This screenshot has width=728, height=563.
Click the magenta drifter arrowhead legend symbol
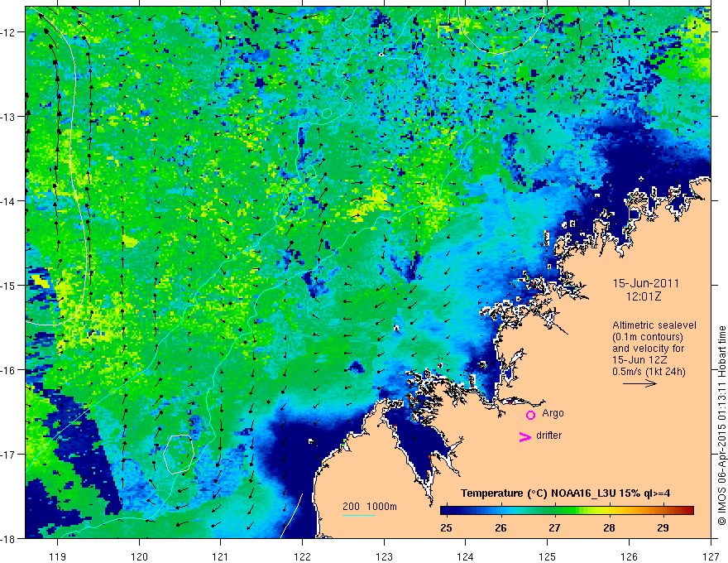click(525, 436)
